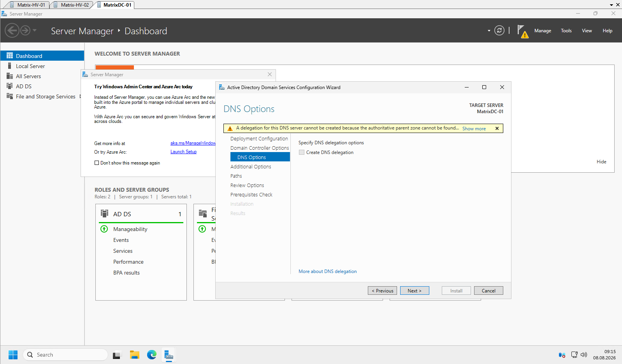Click the All Servers sidebar icon

(10, 76)
